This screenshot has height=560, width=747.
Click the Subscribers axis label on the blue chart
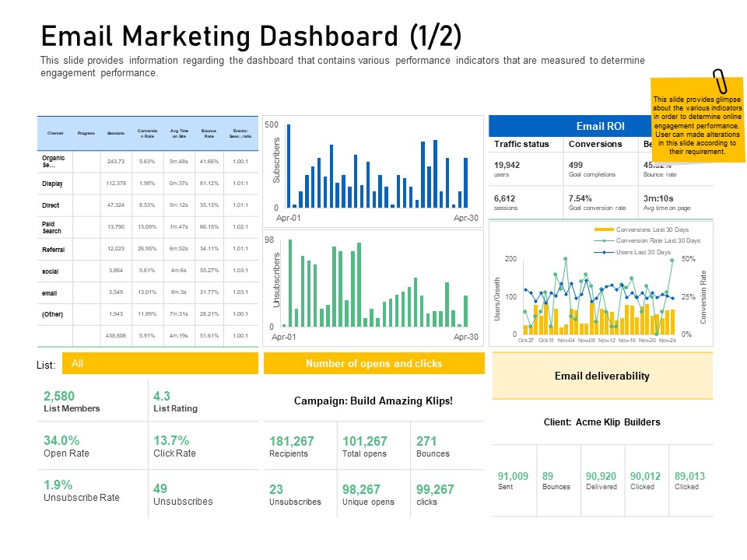point(276,160)
